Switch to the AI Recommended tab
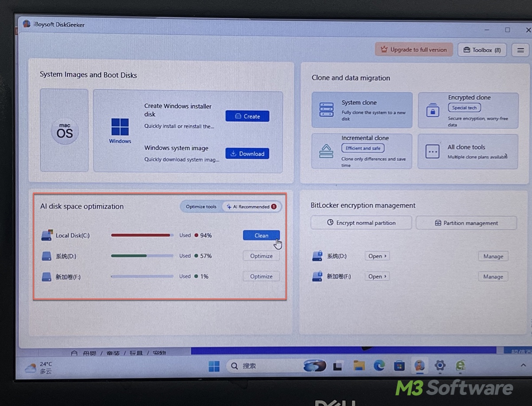 pos(251,207)
